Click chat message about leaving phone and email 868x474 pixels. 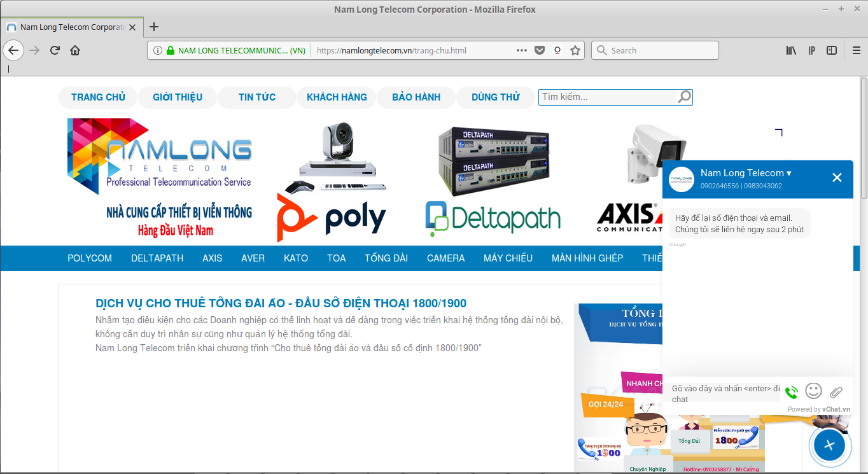point(739,223)
